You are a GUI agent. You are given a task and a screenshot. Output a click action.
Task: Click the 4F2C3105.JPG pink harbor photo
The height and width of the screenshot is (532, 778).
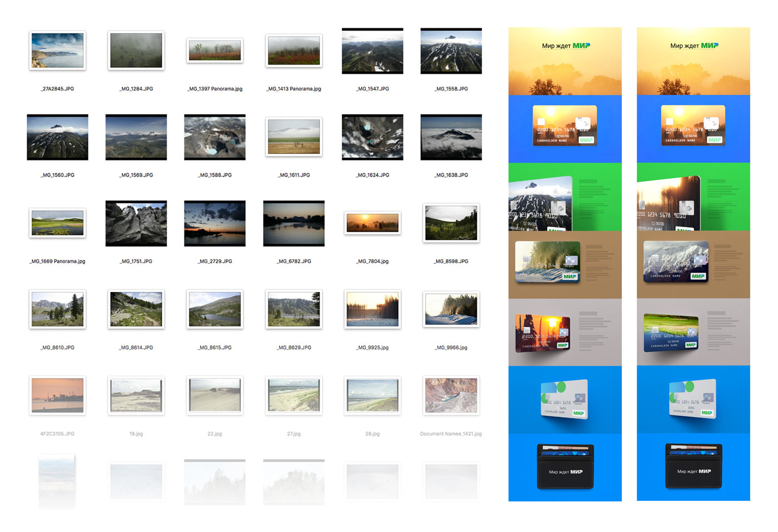[57, 395]
